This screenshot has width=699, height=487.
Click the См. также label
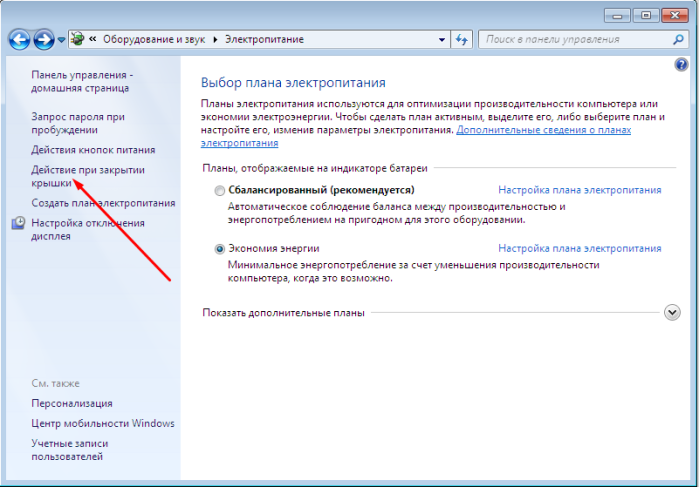(55, 383)
